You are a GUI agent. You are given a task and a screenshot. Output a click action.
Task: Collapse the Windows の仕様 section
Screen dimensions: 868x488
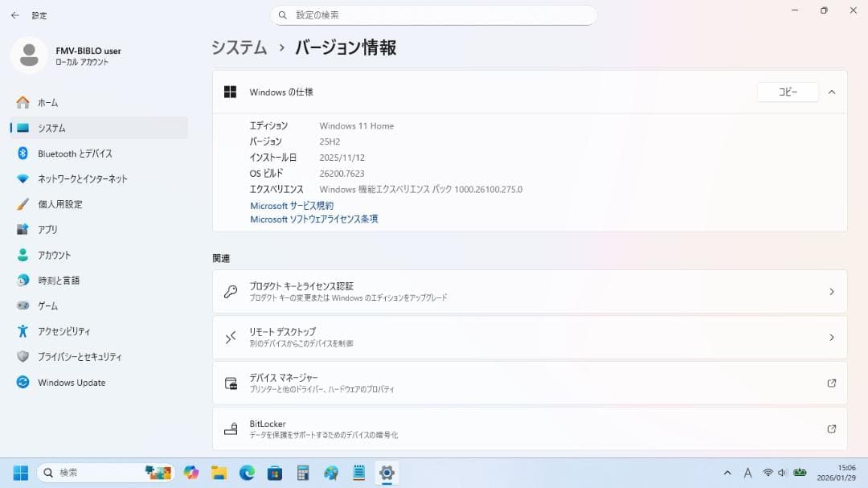(832, 92)
